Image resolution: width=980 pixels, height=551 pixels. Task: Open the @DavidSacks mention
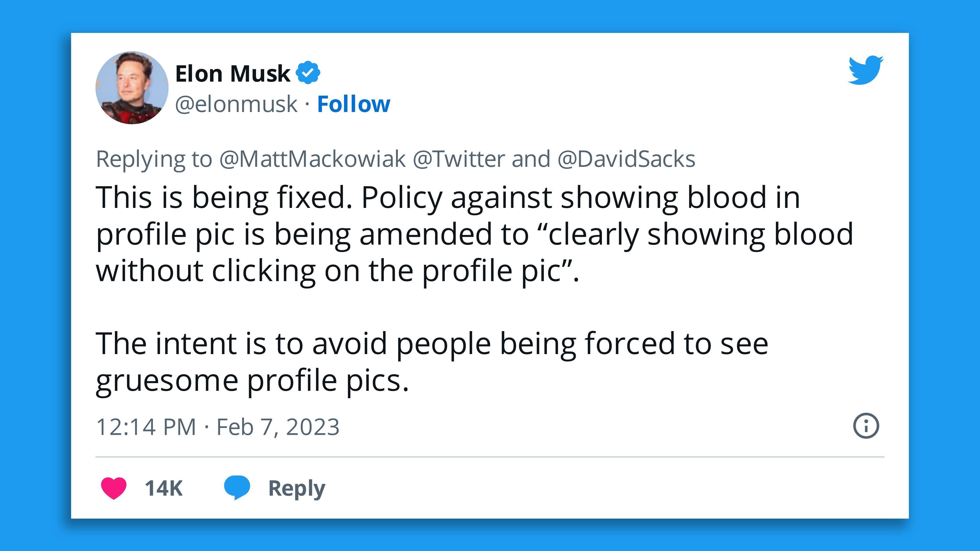626,159
